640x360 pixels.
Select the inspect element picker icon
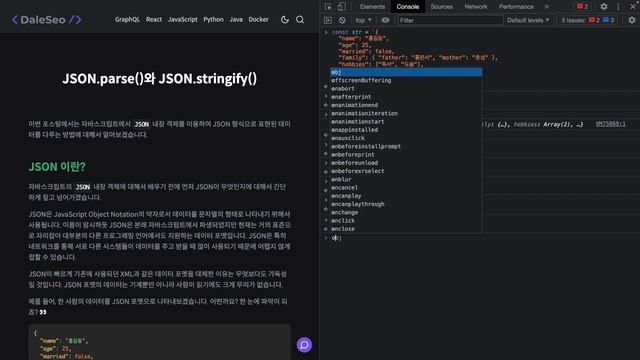(x=328, y=7)
